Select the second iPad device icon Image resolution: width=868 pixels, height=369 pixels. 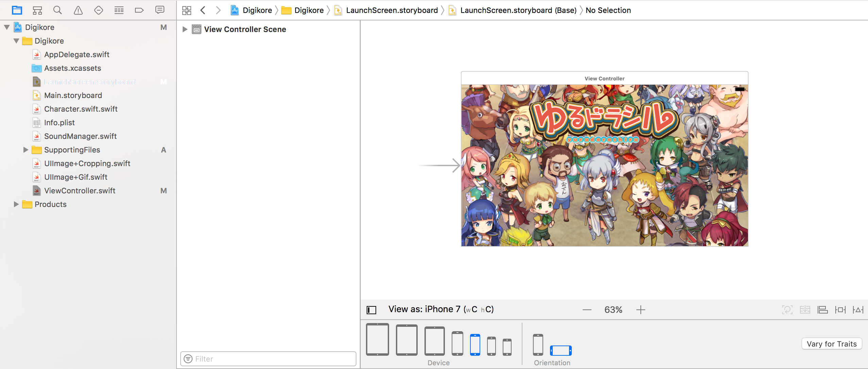pos(407,340)
